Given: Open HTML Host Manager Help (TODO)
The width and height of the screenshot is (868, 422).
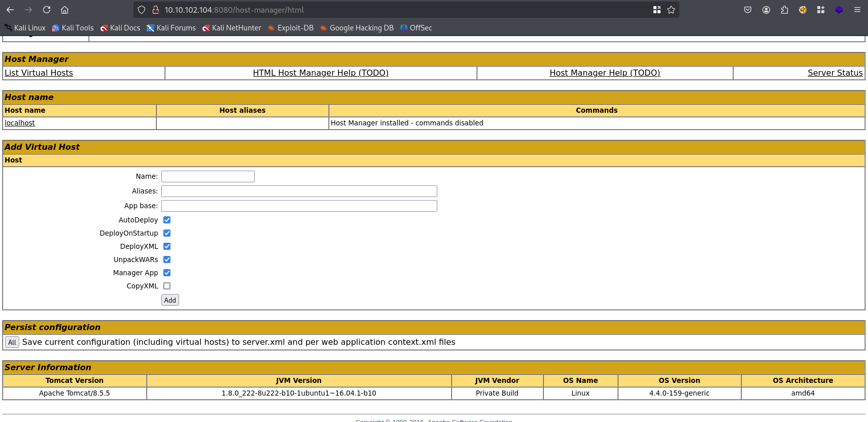Looking at the screenshot, I should pos(321,73).
